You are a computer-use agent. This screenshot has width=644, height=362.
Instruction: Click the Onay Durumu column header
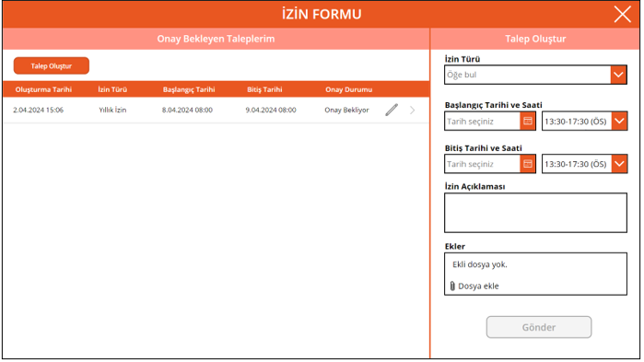348,89
